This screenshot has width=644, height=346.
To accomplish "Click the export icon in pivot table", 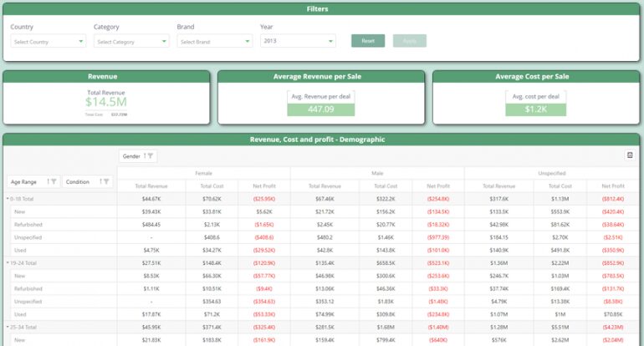I will 629,155.
